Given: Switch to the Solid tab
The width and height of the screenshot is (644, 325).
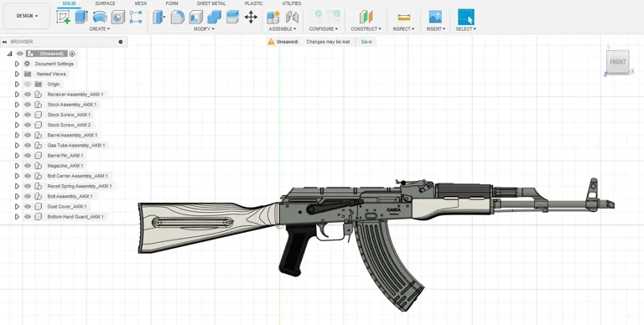Looking at the screenshot, I should [69, 3].
